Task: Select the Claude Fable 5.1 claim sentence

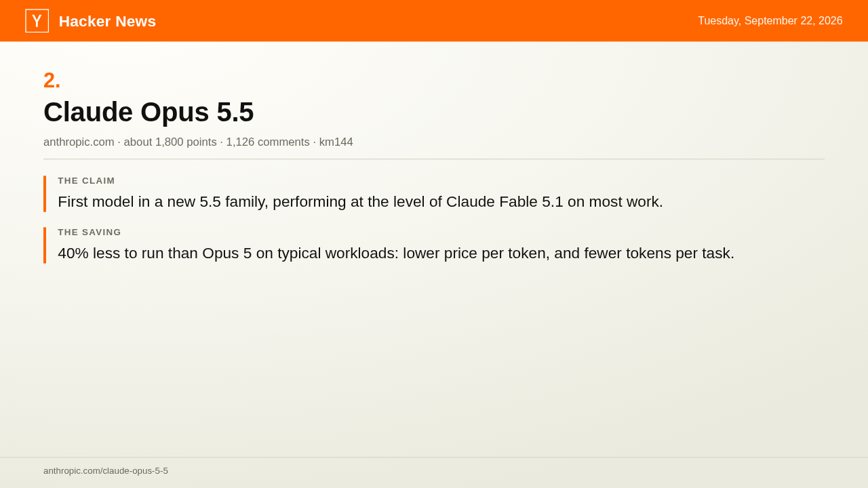Action: (x=360, y=202)
